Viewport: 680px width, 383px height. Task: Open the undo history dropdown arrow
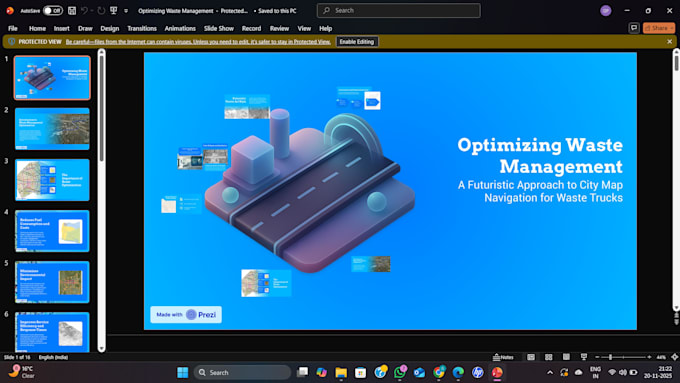click(92, 11)
